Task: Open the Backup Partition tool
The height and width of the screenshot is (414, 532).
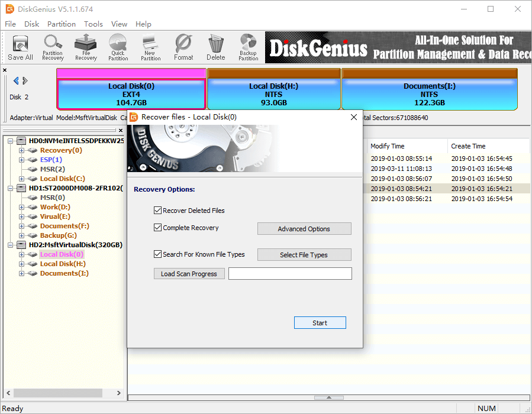Action: [248, 47]
